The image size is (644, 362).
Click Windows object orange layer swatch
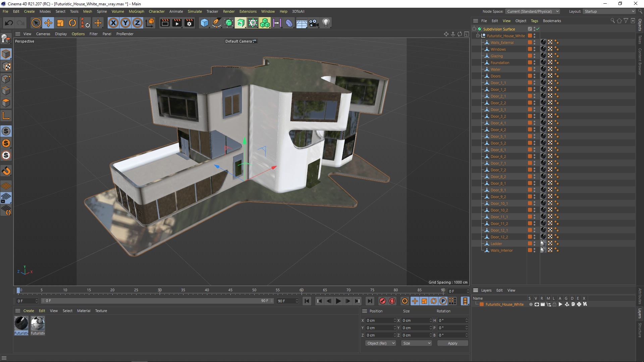[530, 49]
